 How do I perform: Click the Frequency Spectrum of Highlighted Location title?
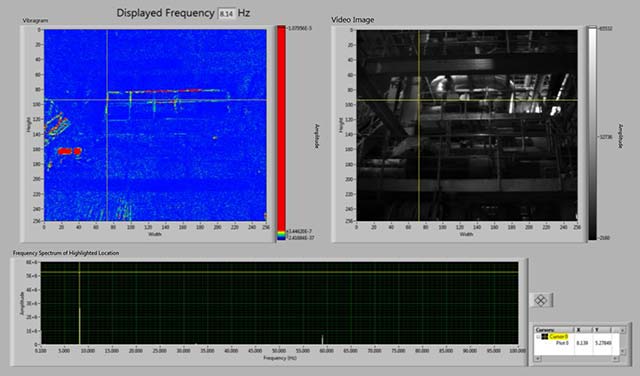66,253
